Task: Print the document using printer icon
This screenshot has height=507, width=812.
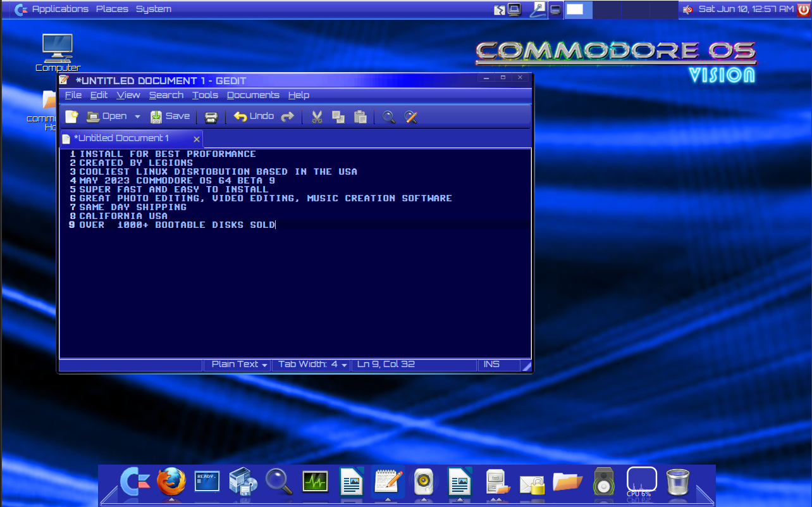Action: pos(211,117)
